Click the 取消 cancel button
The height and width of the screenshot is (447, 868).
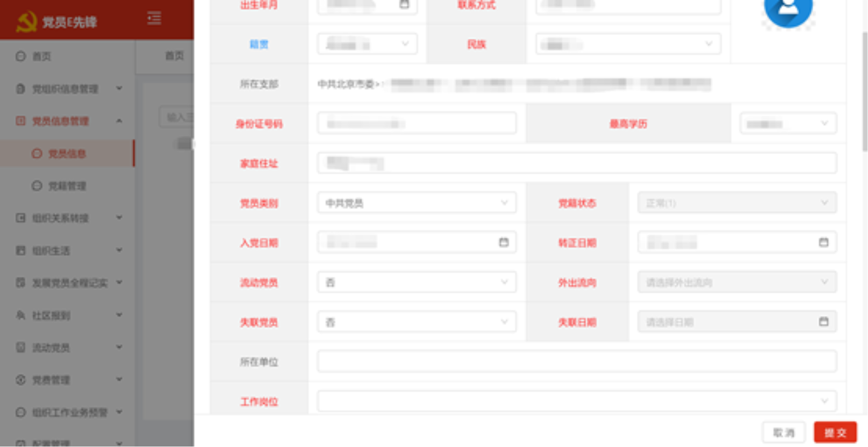tap(784, 433)
